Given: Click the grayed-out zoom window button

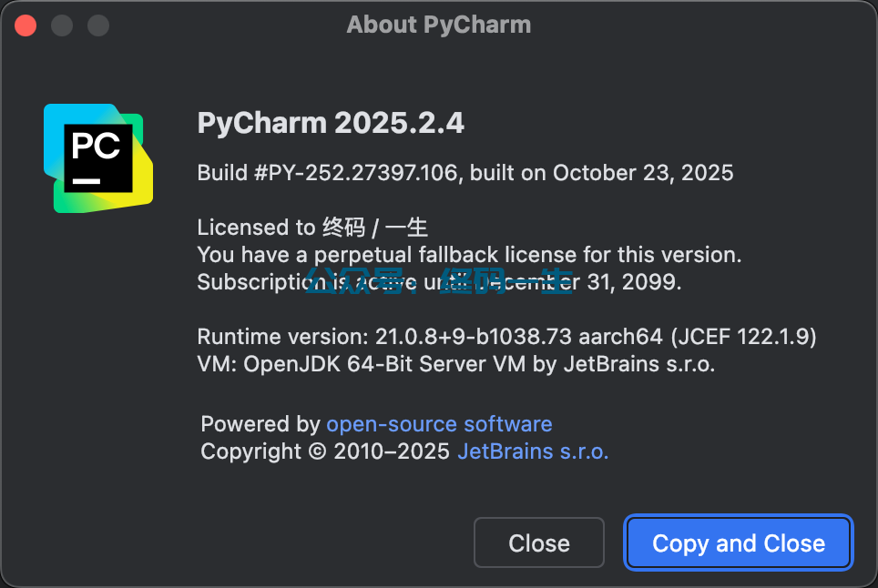Looking at the screenshot, I should pyautogui.click(x=98, y=25).
